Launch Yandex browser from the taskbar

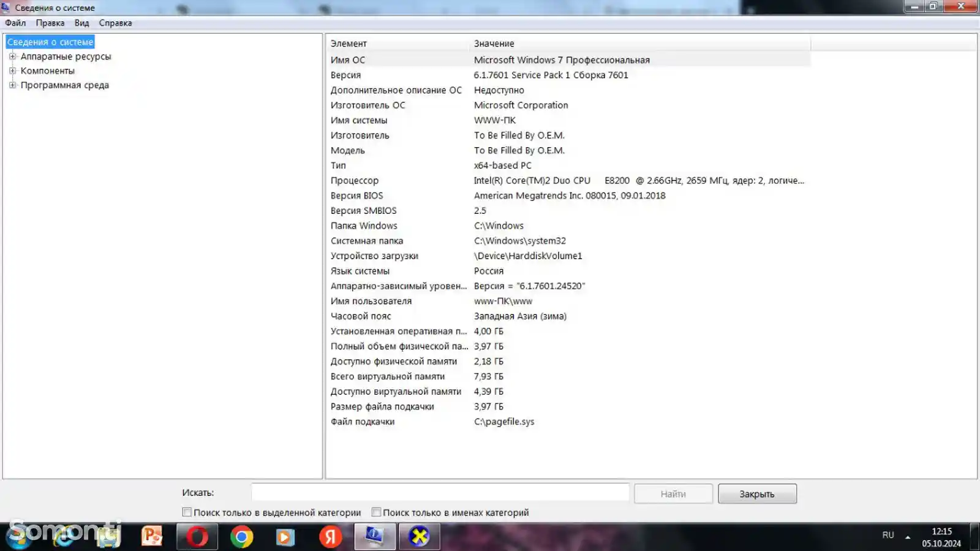[x=330, y=537]
